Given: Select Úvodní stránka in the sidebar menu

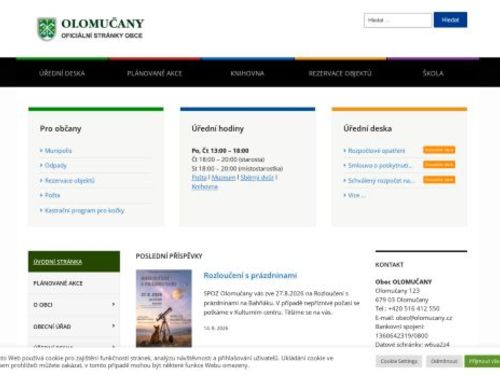Looking at the screenshot, I should click(x=74, y=262).
